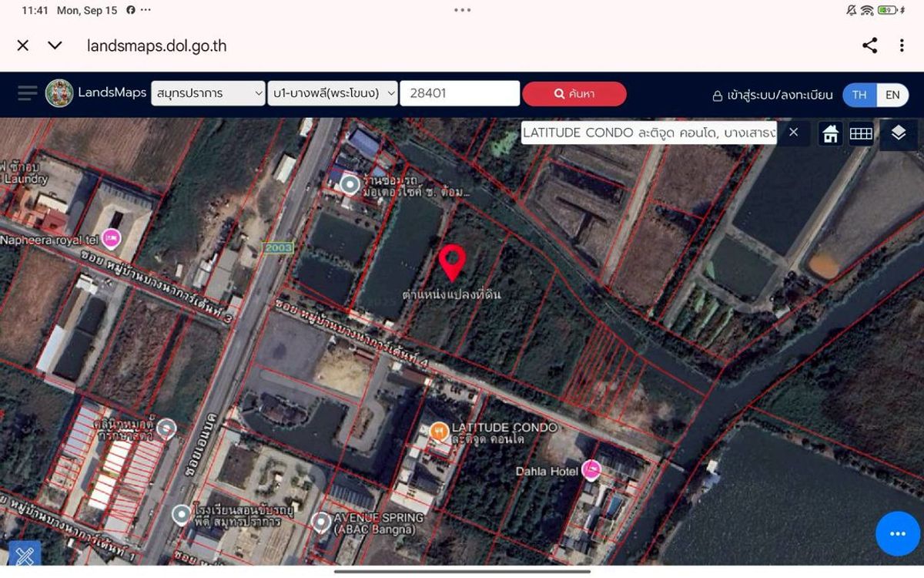Click the LandsMaps emblem logo

(x=59, y=93)
